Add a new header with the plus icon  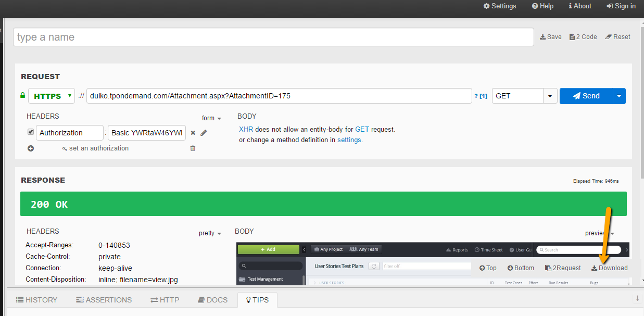coord(31,148)
